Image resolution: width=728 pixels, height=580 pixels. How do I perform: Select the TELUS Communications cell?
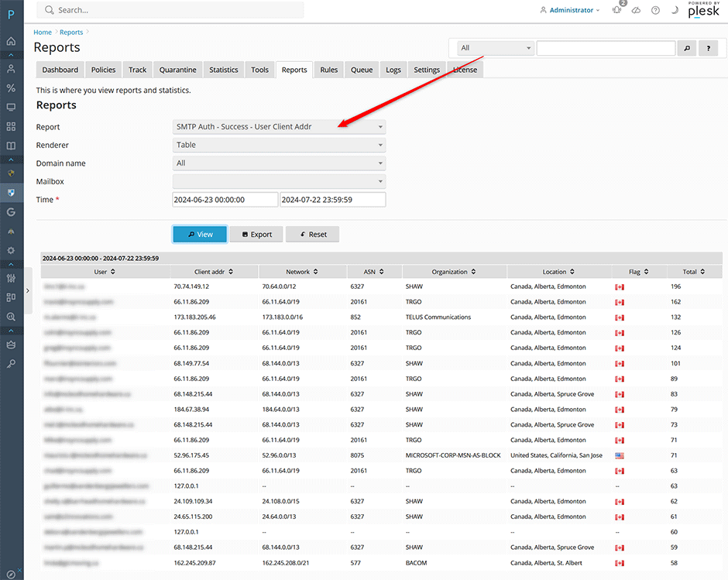[438, 317]
